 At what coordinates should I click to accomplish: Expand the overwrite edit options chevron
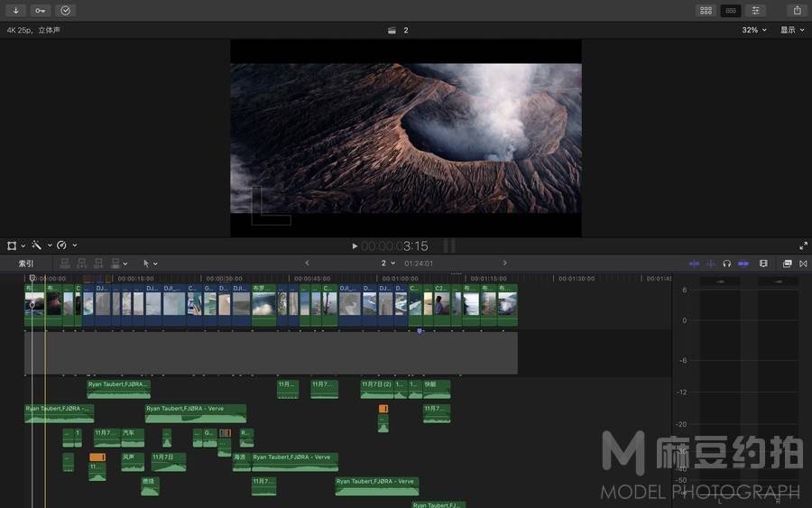coord(125,264)
